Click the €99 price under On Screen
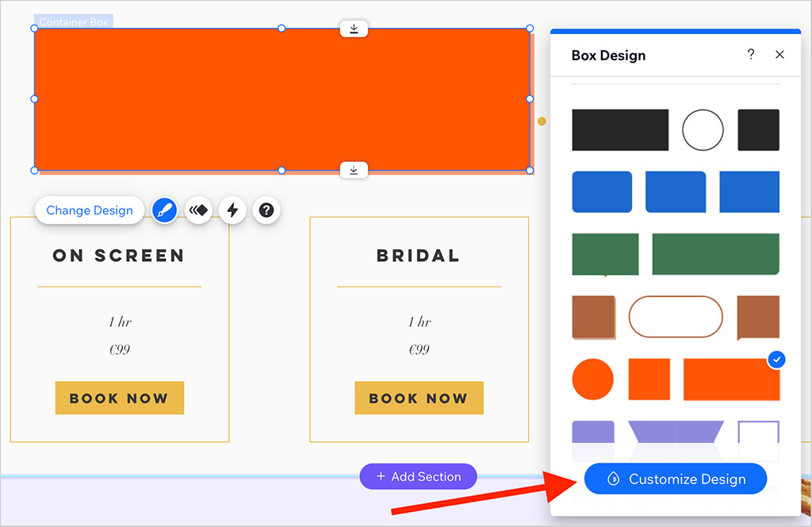Screen dimensions: 812x527 [x=120, y=349]
